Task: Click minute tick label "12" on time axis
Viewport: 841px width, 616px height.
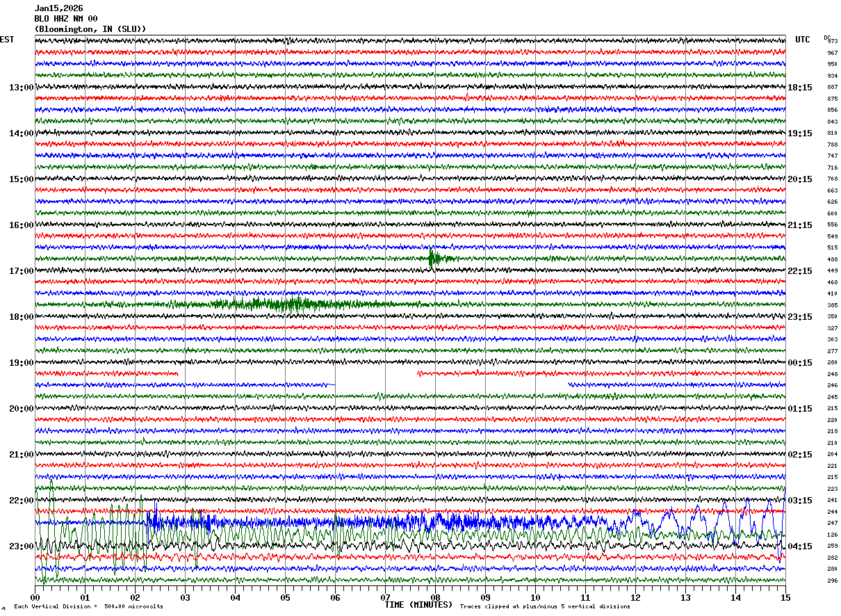Action: (635, 597)
